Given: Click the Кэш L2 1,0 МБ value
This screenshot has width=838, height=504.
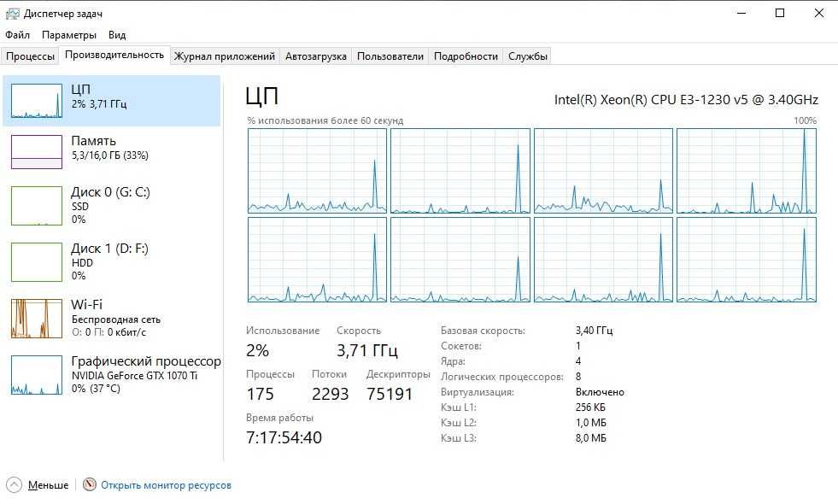Looking at the screenshot, I should tap(590, 423).
